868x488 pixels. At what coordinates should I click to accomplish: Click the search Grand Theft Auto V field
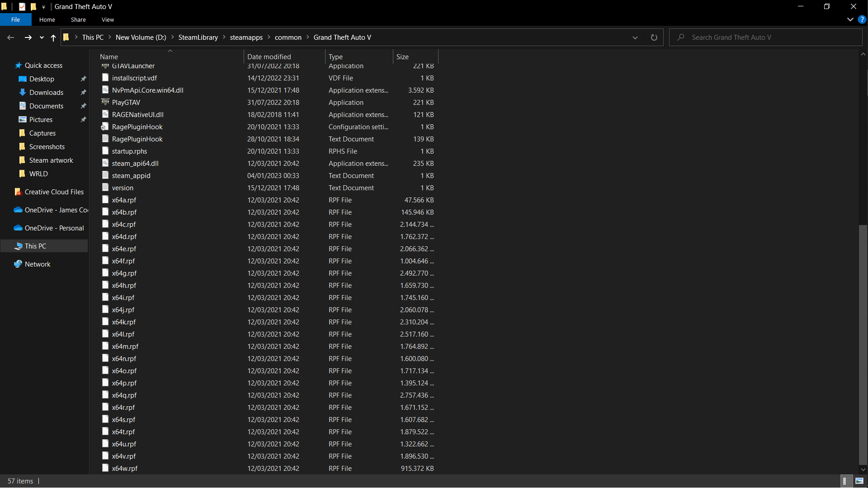point(766,38)
